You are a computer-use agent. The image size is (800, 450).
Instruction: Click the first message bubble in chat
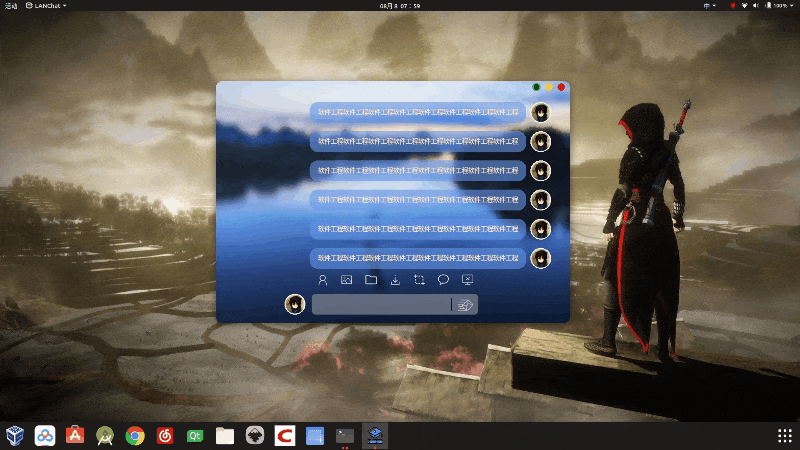[418, 112]
